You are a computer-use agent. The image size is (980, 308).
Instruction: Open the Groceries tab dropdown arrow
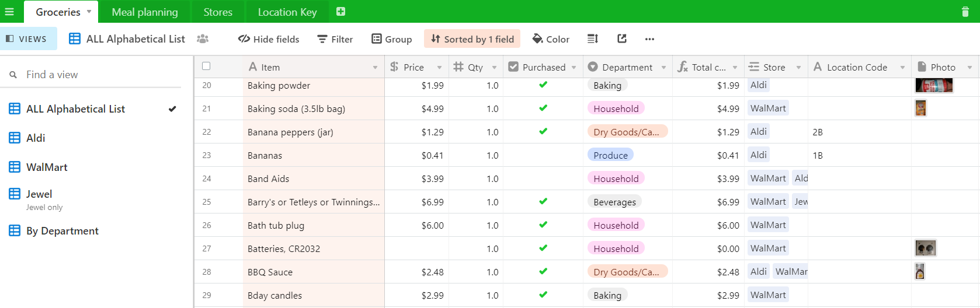pos(89,12)
